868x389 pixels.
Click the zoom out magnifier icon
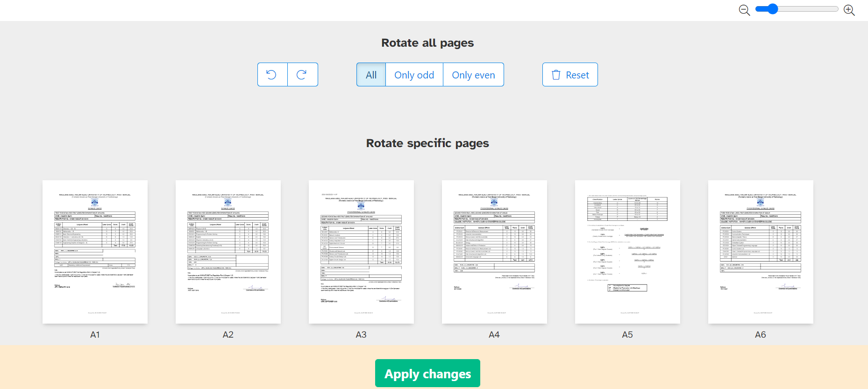point(744,10)
